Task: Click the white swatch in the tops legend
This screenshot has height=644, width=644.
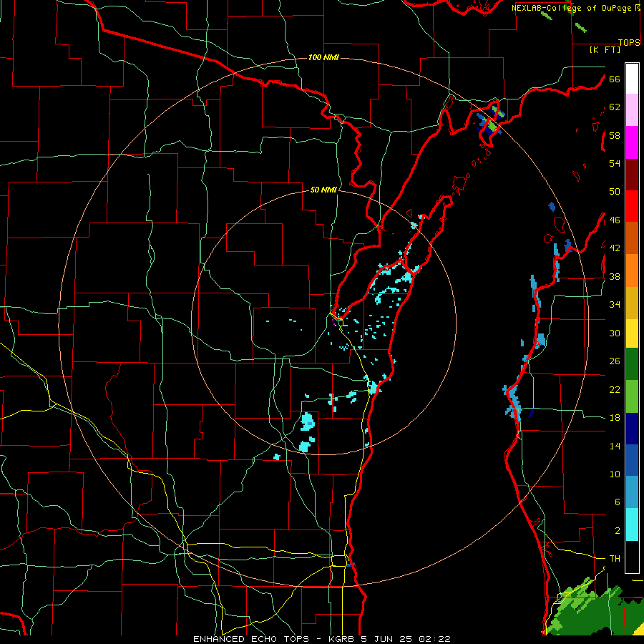Action: point(632,79)
